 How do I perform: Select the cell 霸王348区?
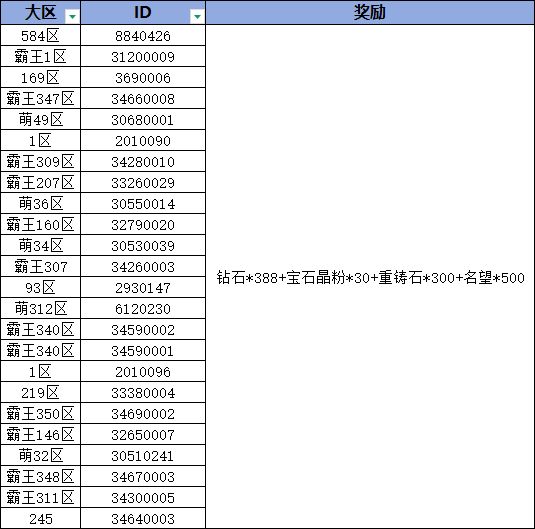41,476
